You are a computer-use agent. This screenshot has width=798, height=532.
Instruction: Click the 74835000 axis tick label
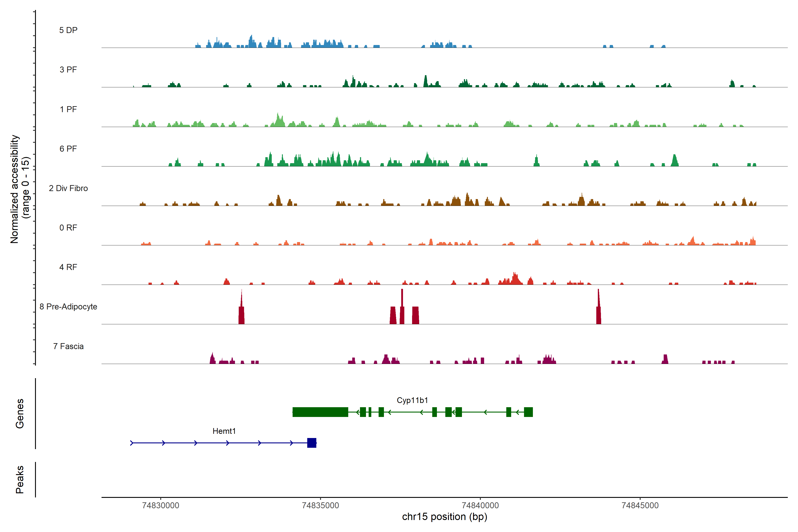click(x=320, y=505)
